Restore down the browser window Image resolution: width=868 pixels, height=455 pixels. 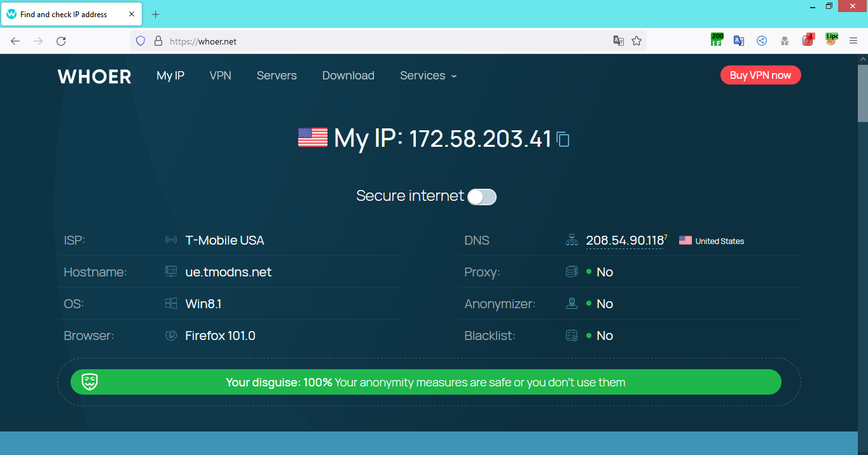(829, 6)
